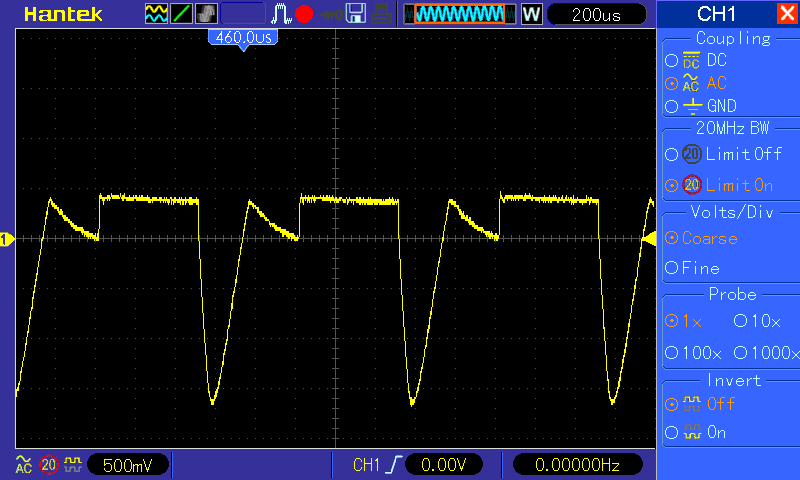Click the sine wave display icon
Screen dimensions: 800x480
(156, 14)
